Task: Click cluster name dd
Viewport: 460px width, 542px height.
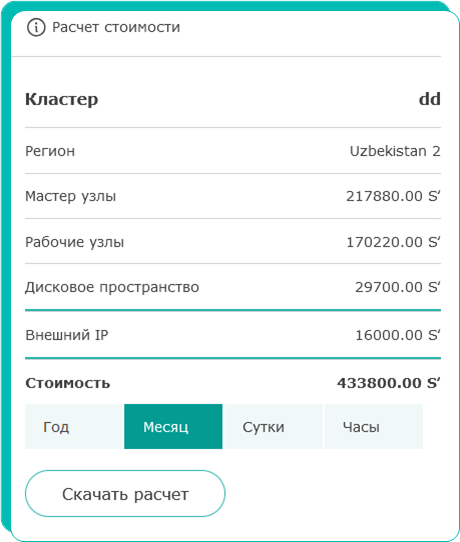Action: pos(430,99)
